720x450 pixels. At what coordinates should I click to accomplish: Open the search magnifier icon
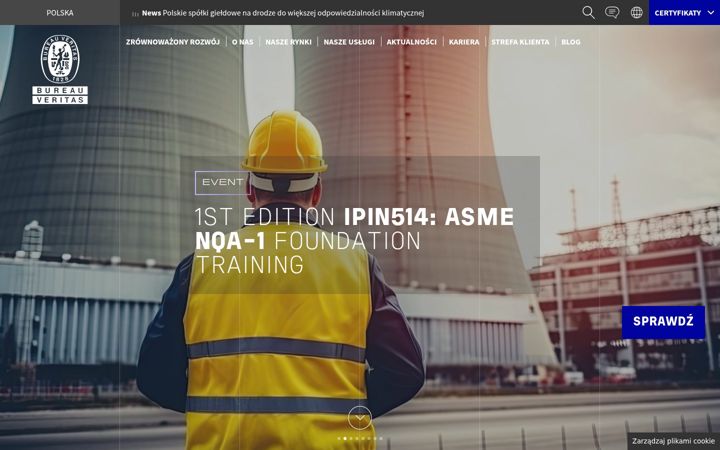click(588, 12)
